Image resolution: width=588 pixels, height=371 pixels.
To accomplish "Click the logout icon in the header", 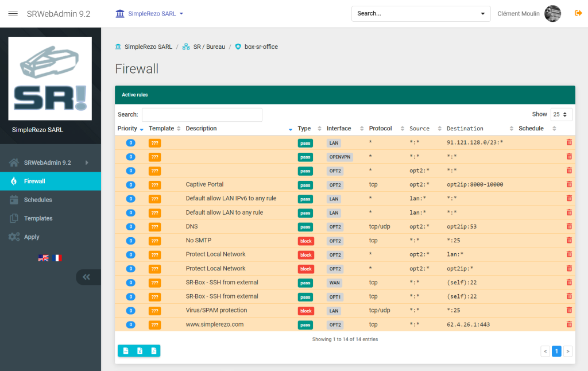I will [578, 13].
